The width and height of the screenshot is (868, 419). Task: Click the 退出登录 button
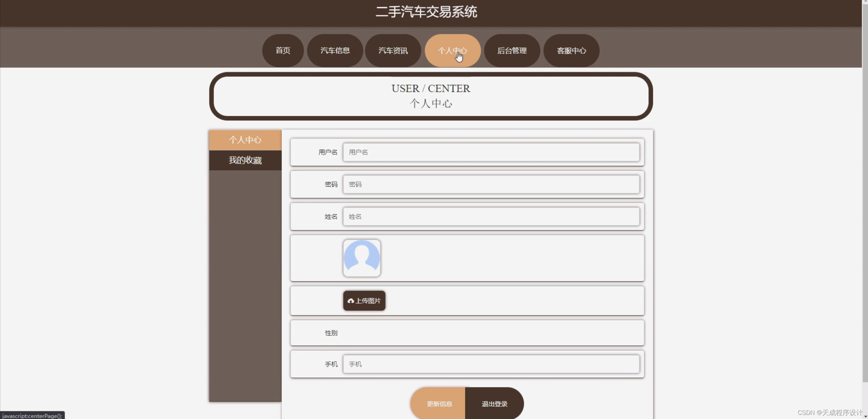[494, 404]
